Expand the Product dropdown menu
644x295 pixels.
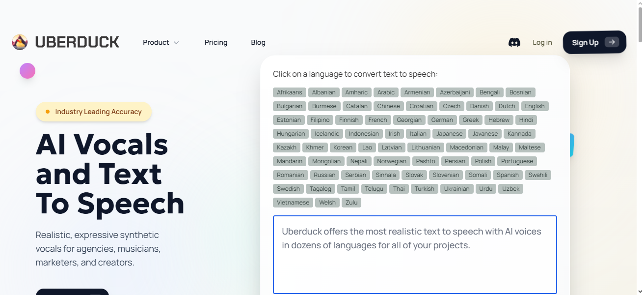pyautogui.click(x=156, y=42)
